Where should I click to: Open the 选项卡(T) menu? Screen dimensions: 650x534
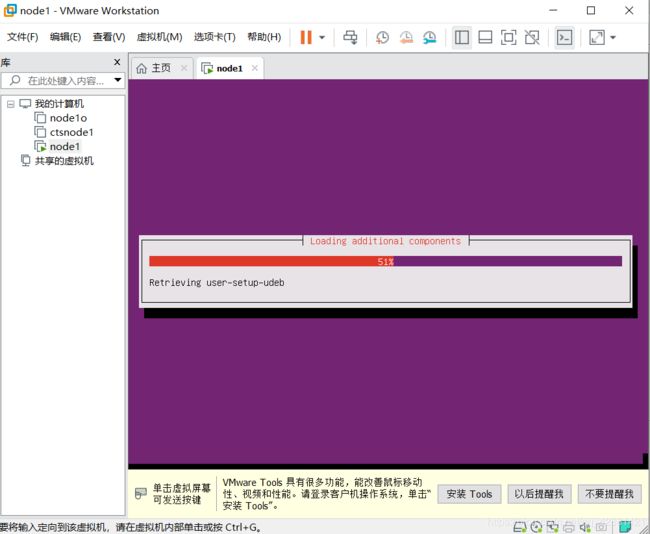coord(215,37)
